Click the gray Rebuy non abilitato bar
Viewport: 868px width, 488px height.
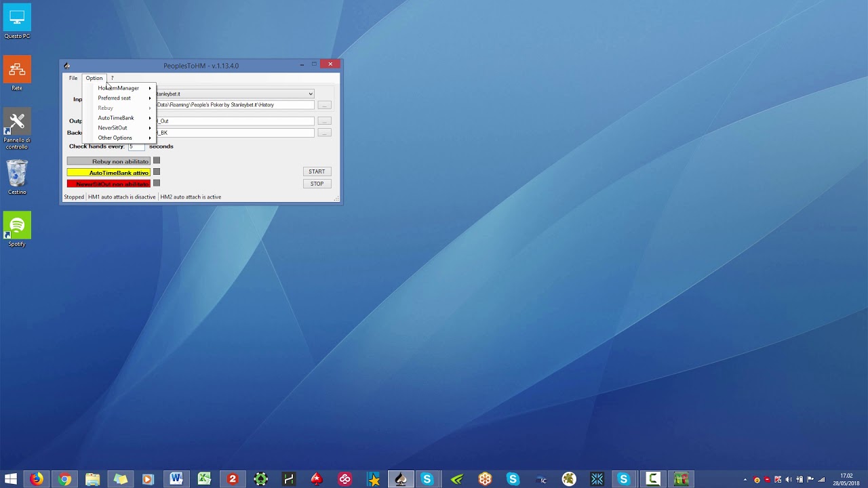[x=108, y=161]
